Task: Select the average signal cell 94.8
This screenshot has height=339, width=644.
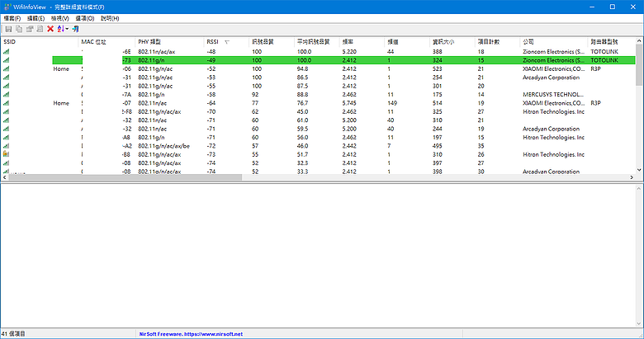Action: 302,69
